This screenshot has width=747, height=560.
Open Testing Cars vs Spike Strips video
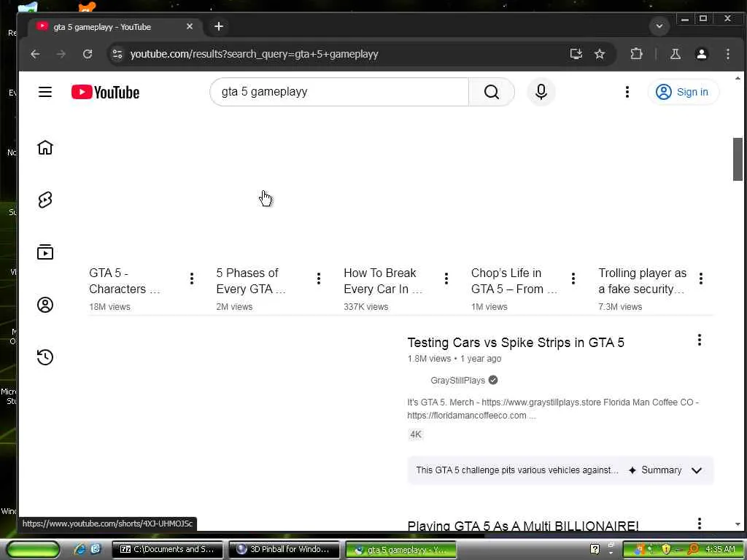[x=516, y=343]
